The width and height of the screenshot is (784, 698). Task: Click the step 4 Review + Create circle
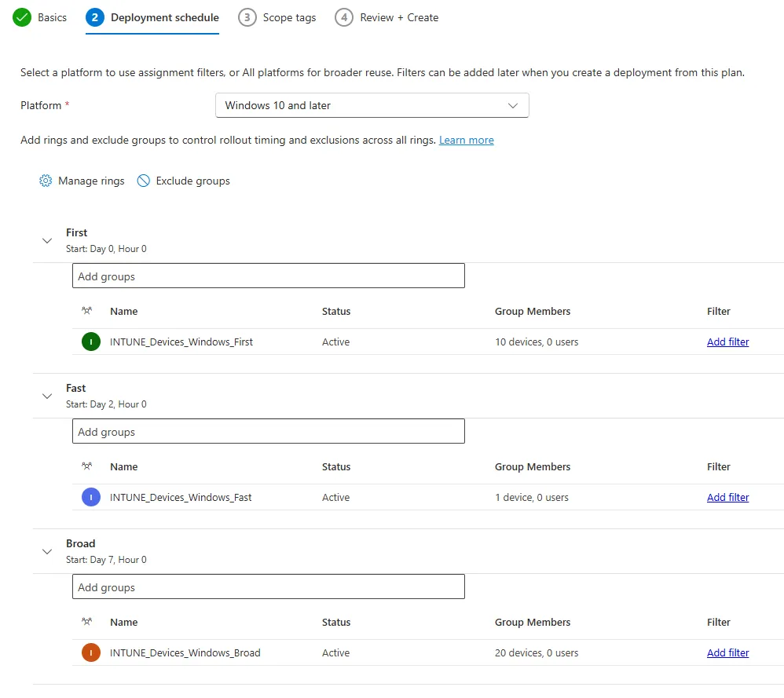click(344, 17)
